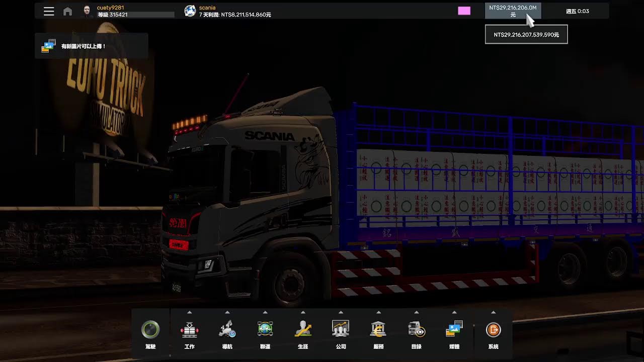Open the 公司 (Company) chart icon
The height and width of the screenshot is (362, 644).
click(x=341, y=330)
